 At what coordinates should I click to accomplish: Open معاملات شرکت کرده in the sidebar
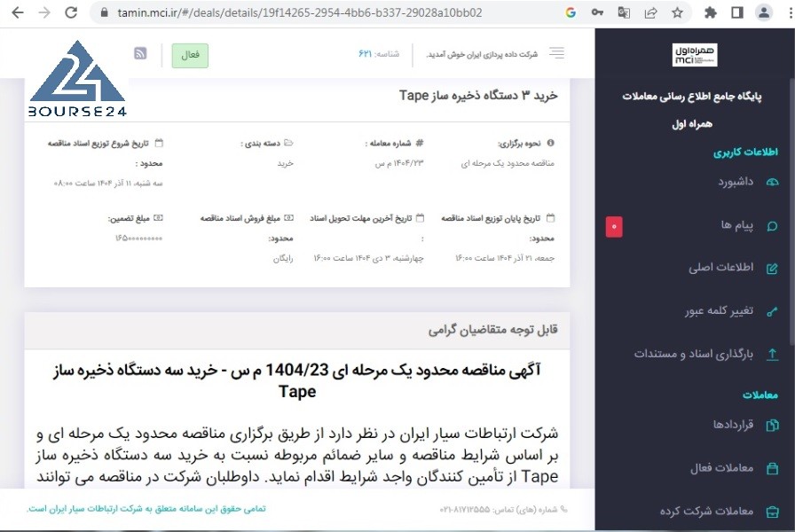(707, 511)
